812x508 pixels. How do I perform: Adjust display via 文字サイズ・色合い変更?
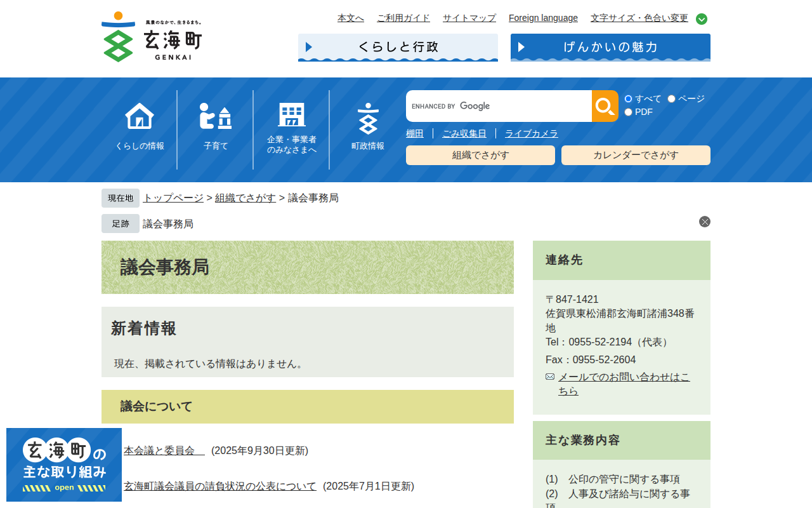(639, 18)
